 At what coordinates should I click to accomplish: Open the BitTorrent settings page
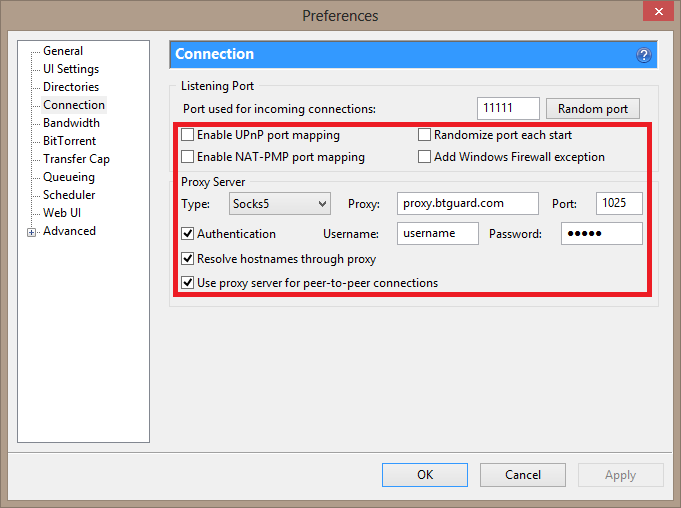click(69, 141)
